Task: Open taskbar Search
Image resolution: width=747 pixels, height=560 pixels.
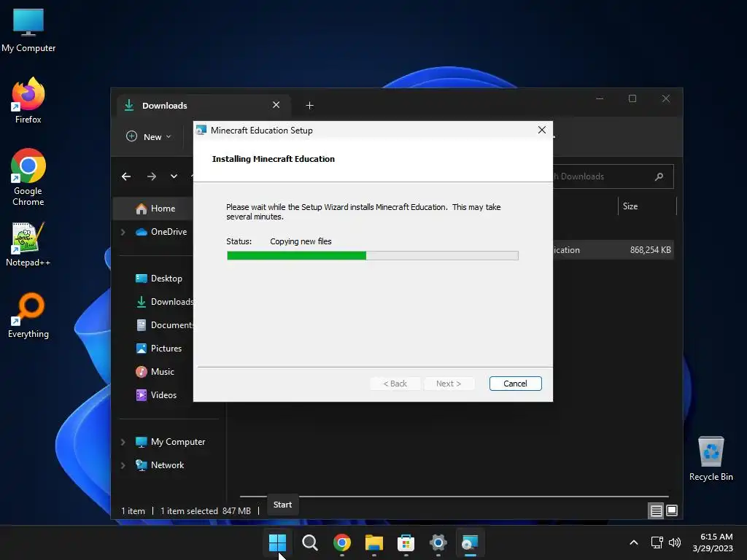Action: [x=309, y=542]
